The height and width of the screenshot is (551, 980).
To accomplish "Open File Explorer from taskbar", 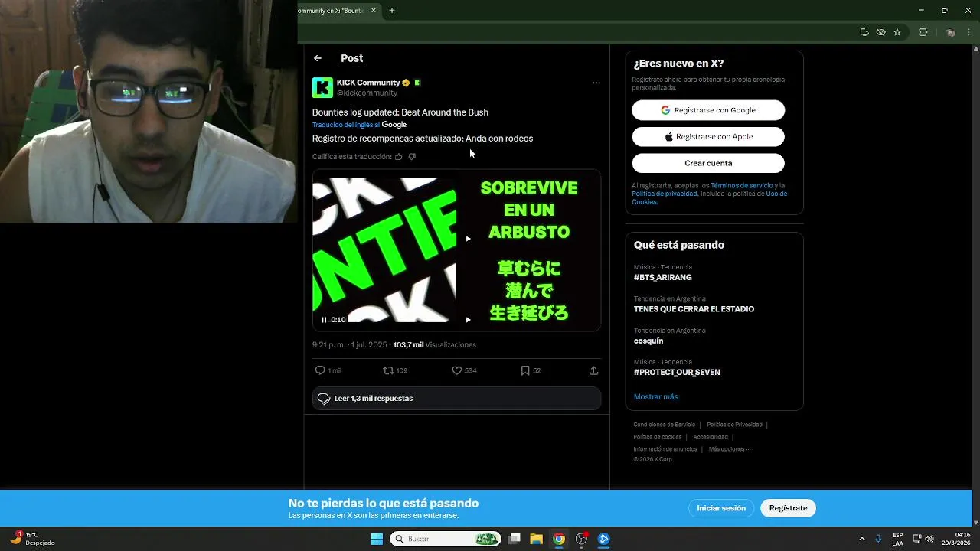I will (x=537, y=539).
